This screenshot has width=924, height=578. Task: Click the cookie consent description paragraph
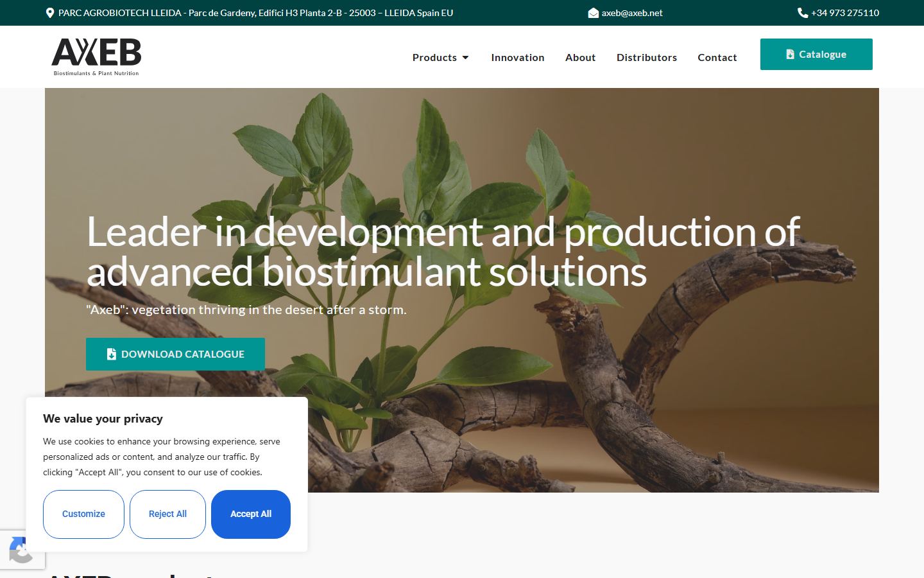tap(162, 457)
